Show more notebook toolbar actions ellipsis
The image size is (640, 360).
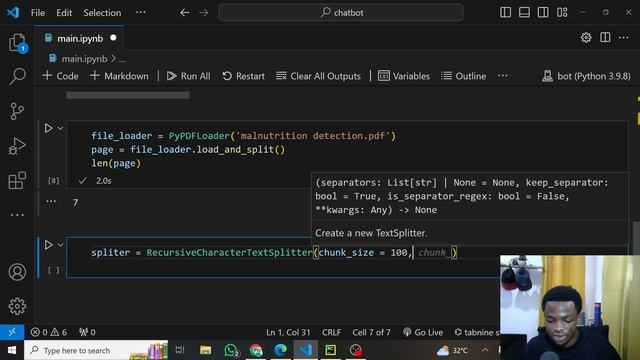(503, 76)
